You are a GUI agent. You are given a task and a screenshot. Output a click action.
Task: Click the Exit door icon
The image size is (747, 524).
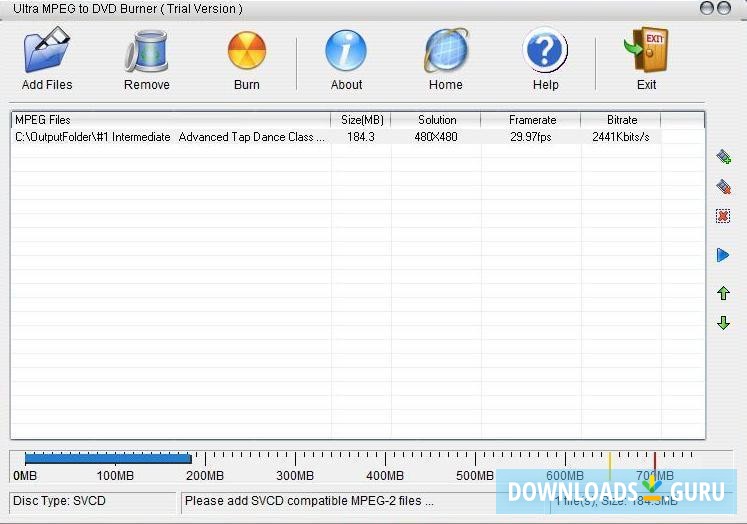[647, 50]
